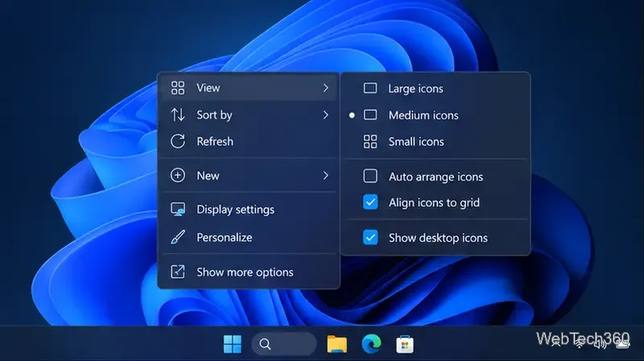Viewport: 644px width, 361px height.
Task: Open the Display settings label in the menu
Action: coord(235,210)
